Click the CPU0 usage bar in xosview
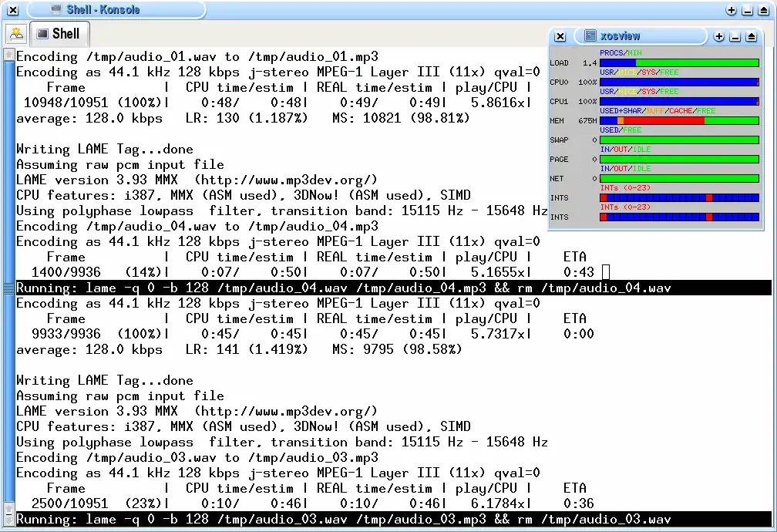This screenshot has width=777, height=532. (x=679, y=82)
